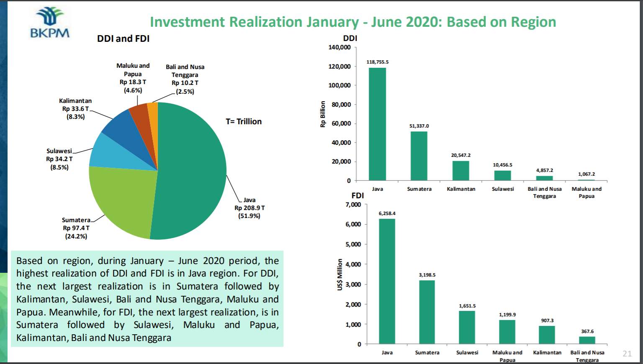The height and width of the screenshot is (364, 643).
Task: Click the 'US$ Million' axis title
Action: point(340,274)
